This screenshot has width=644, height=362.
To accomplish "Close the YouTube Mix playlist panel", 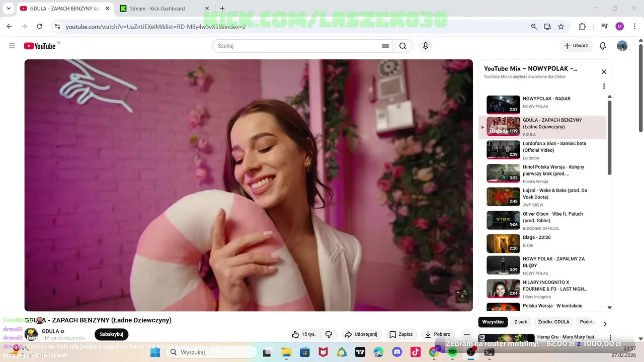I will [604, 72].
